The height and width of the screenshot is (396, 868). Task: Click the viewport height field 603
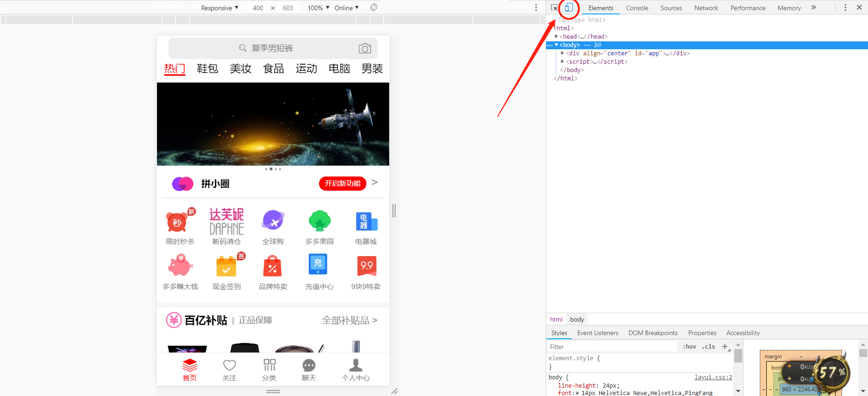[x=288, y=8]
